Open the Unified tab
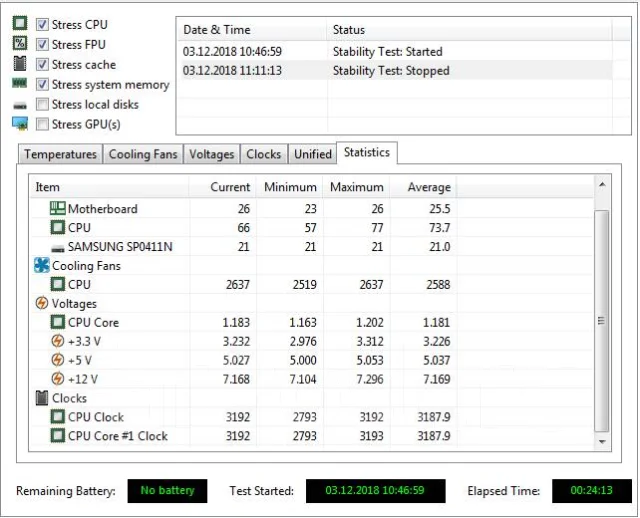640x518 pixels. [313, 154]
